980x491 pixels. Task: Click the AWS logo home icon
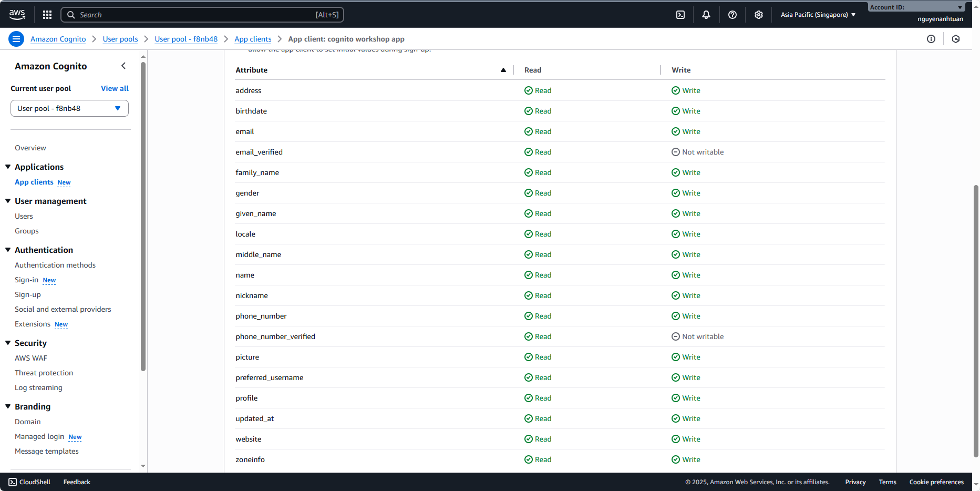17,15
